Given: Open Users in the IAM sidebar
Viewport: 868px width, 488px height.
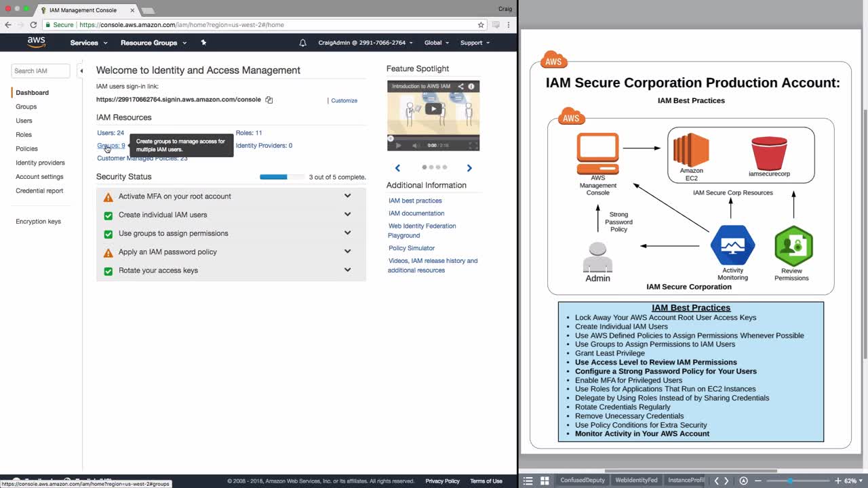Looking at the screenshot, I should click(x=24, y=121).
